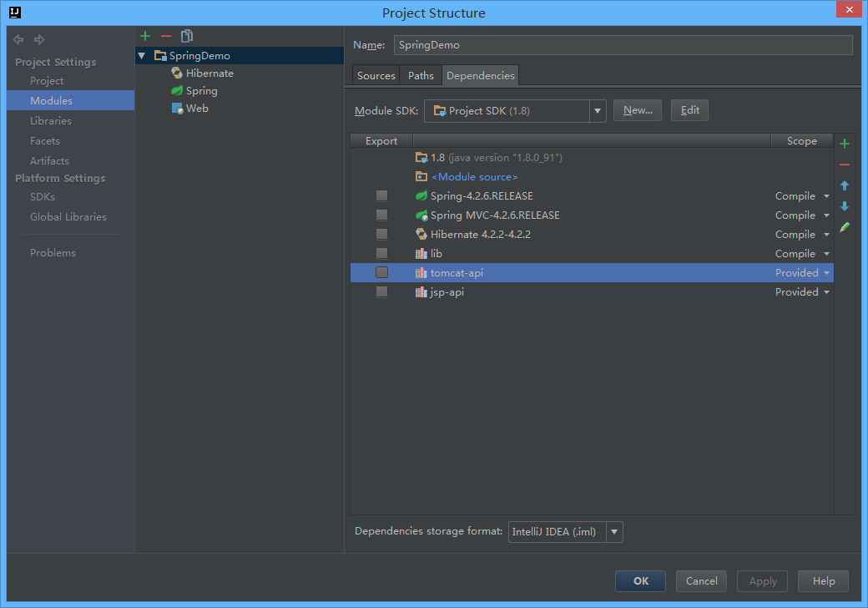Click the 1.8 JDK folder icon

pos(421,158)
